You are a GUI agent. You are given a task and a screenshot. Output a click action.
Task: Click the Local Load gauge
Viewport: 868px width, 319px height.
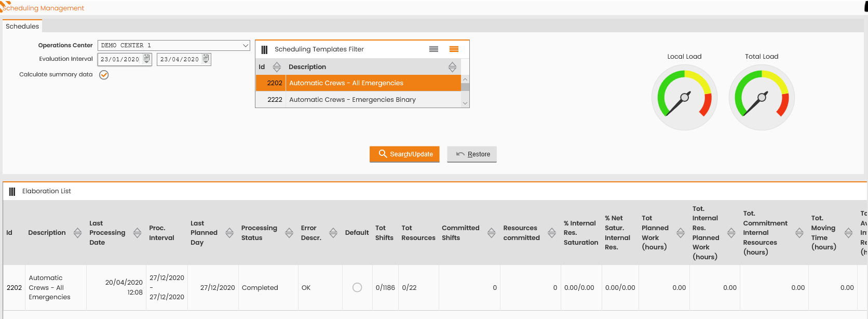coord(684,97)
